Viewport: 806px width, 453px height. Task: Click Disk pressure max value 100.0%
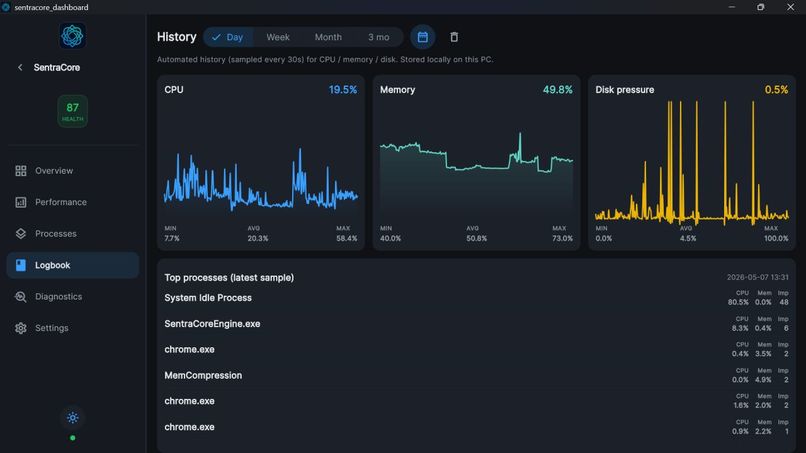[776, 239]
